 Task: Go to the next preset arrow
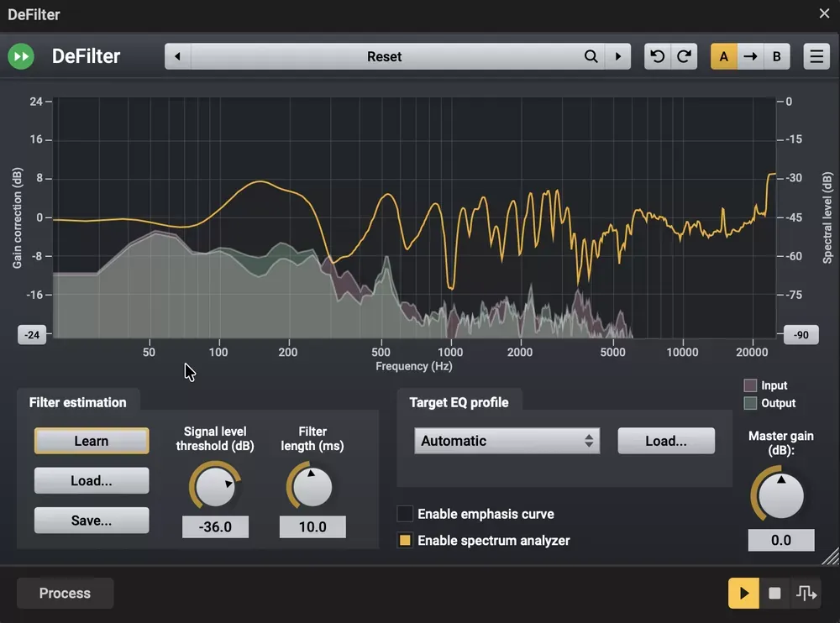point(618,56)
